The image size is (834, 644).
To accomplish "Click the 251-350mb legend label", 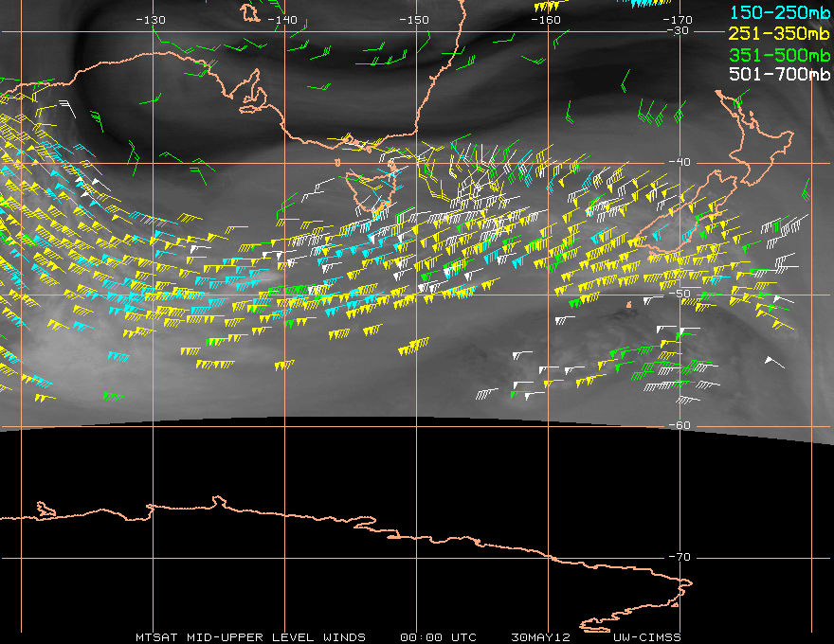I will tap(779, 33).
